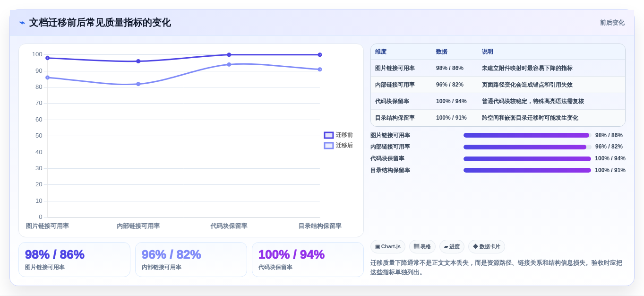Image resolution: width=644 pixels, height=296 pixels.
Task: Click x-axis label 目录结构保留率
Action: (320, 226)
